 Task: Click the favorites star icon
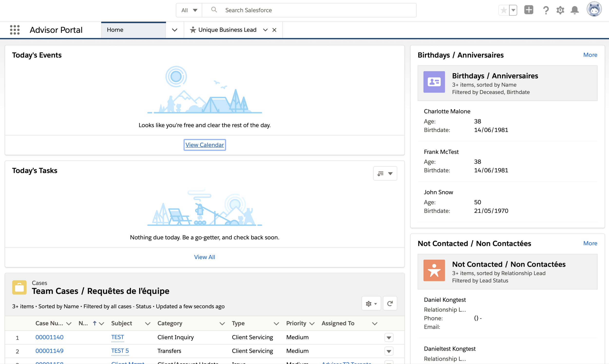504,10
